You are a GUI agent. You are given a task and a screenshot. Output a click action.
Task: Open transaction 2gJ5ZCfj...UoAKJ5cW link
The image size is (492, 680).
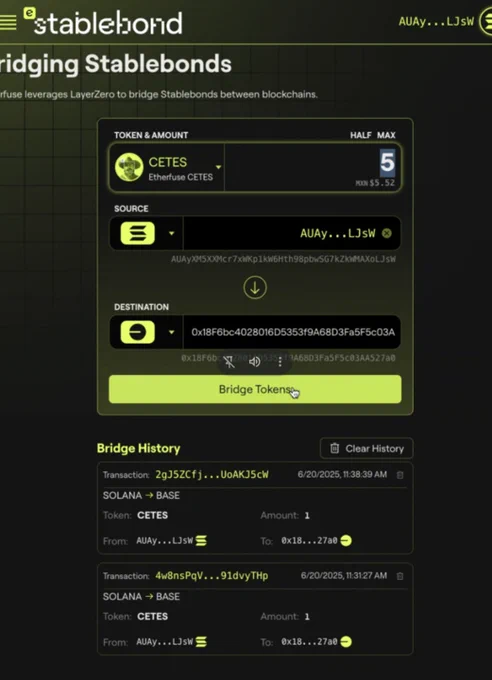coord(212,474)
